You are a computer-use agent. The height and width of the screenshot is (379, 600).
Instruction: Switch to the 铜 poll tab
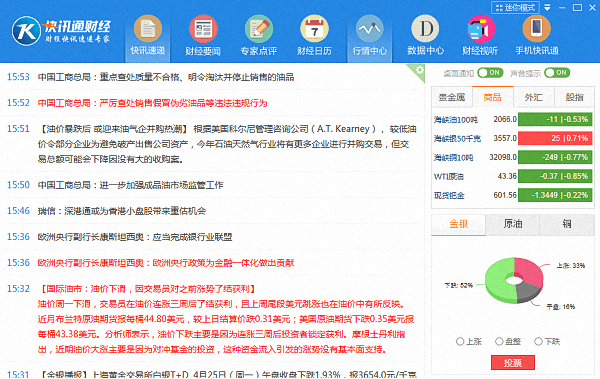tap(567, 224)
